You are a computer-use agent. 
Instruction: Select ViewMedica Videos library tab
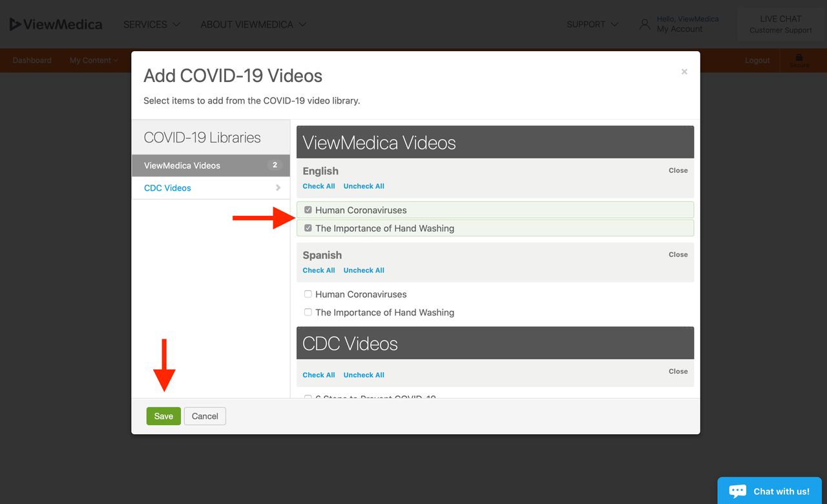pyautogui.click(x=211, y=165)
